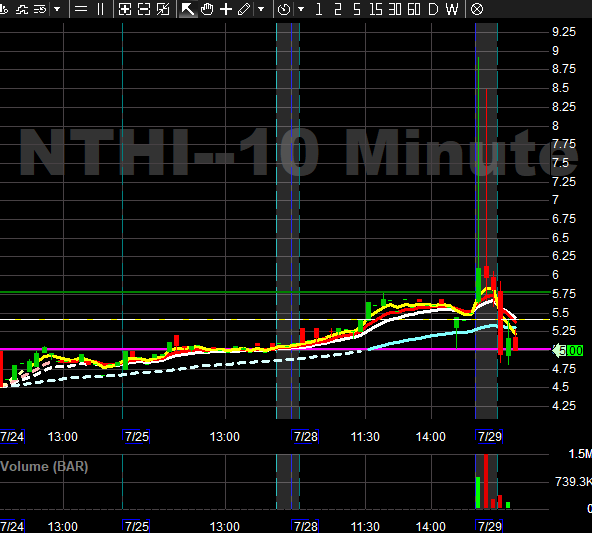This screenshot has height=533, width=592.
Task: Switch to 60 minute interval
Action: coord(414,9)
